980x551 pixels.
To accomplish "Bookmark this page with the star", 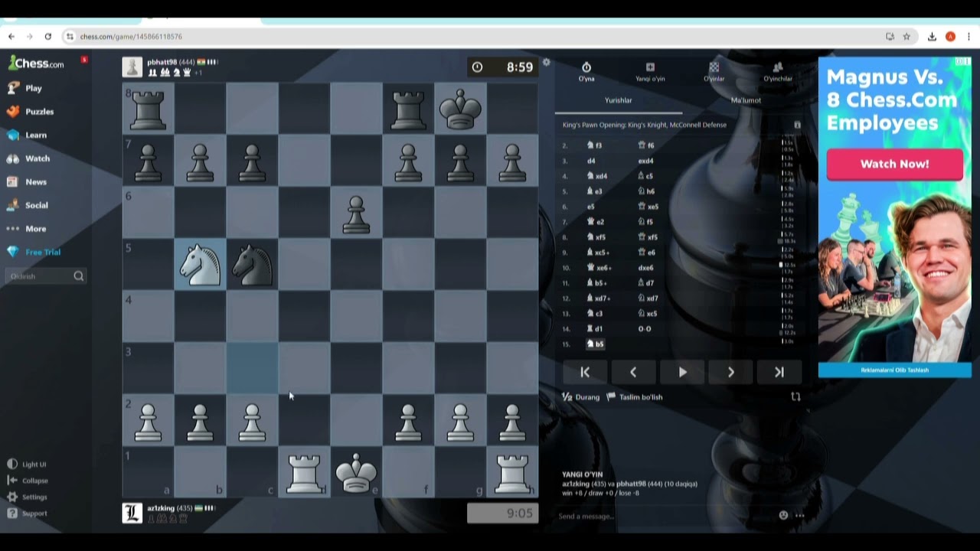I will coord(906,36).
